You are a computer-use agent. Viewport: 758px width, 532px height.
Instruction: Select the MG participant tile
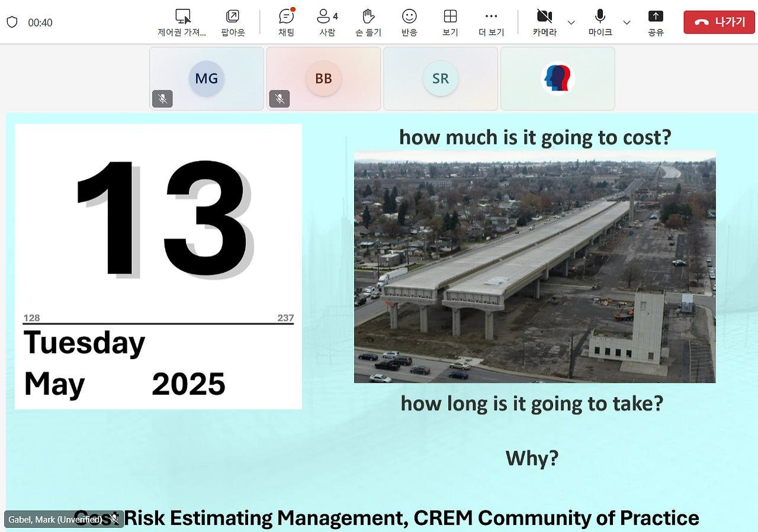coord(207,79)
